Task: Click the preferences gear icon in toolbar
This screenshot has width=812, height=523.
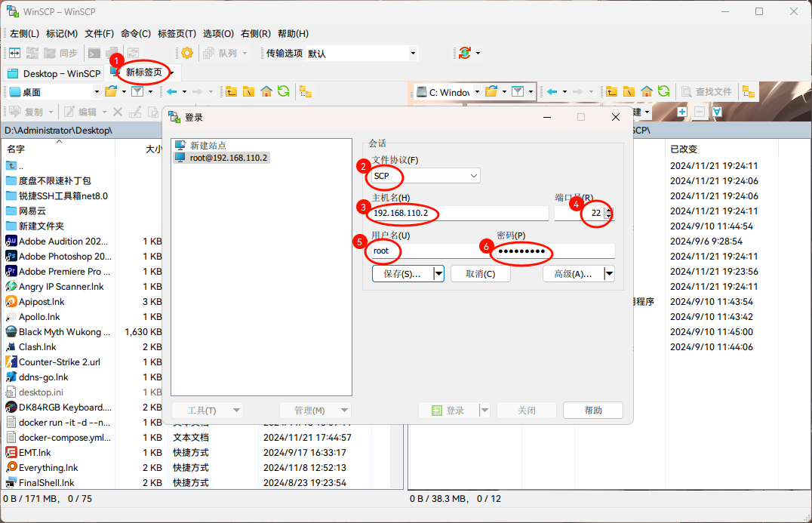Action: [187, 53]
